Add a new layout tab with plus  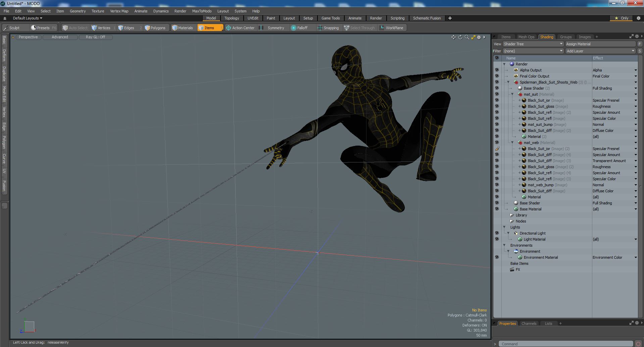click(x=450, y=18)
